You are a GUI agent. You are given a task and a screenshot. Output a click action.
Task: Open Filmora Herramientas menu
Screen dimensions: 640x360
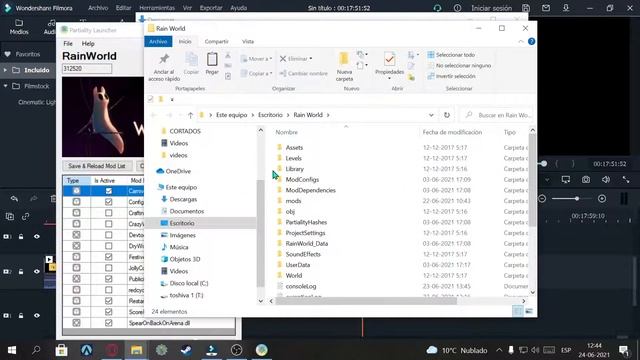point(157,8)
